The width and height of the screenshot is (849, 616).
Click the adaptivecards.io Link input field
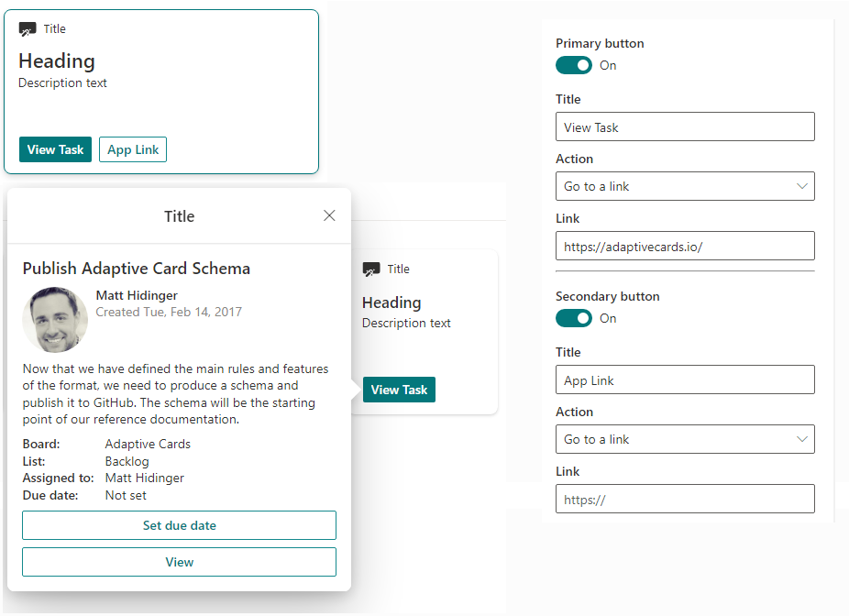685,246
